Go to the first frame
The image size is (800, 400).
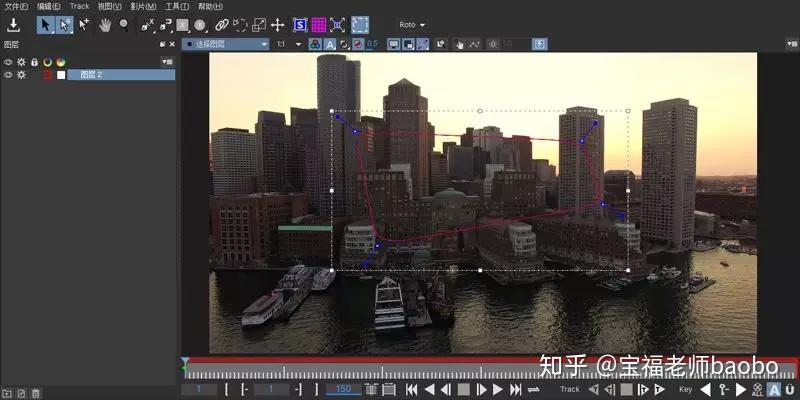[x=412, y=390]
